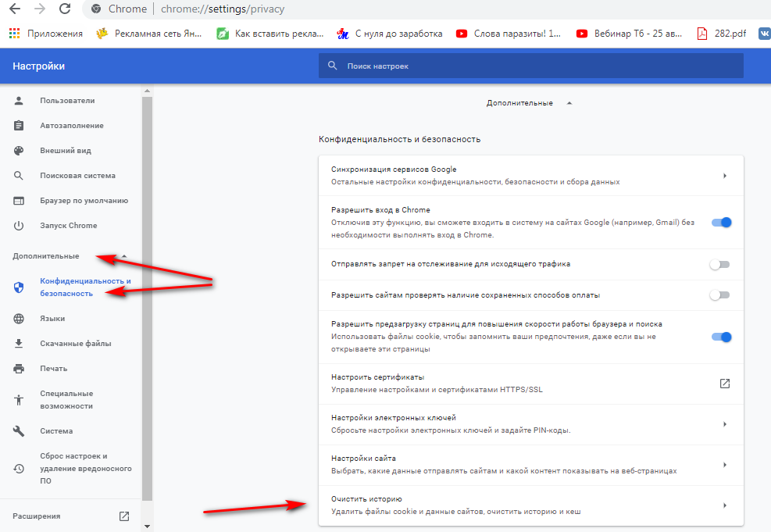Expand Настройки электронных ключей row arrow

pyautogui.click(x=724, y=424)
